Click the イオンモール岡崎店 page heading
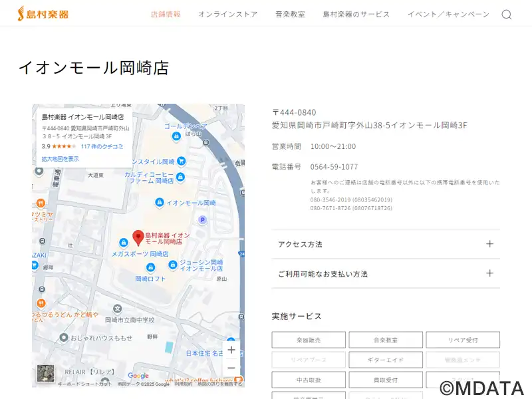This screenshot has width=532, height=399. tap(94, 68)
